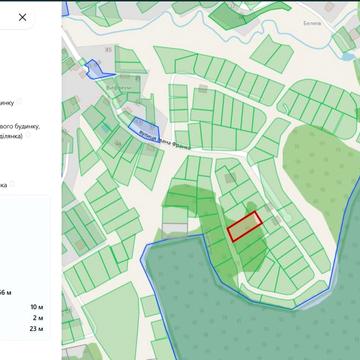This screenshot has width=360, height=360.
Task: Click the '23 м' distance value
Action: [36, 329]
